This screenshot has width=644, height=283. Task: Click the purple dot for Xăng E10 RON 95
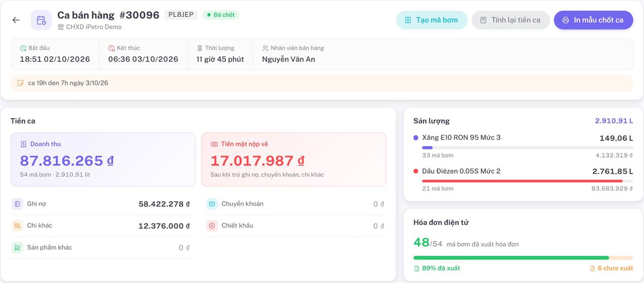click(416, 137)
